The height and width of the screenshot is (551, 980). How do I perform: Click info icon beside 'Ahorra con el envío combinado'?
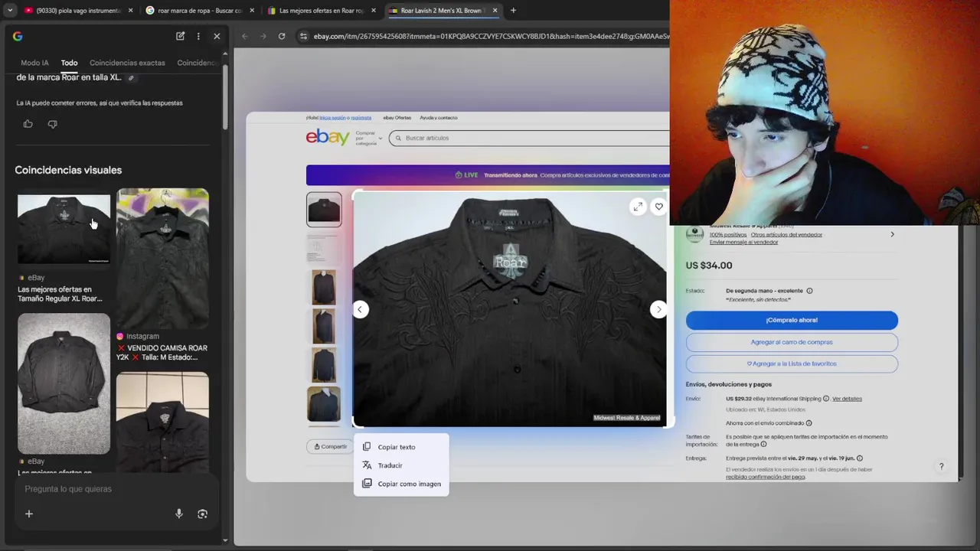[808, 423]
